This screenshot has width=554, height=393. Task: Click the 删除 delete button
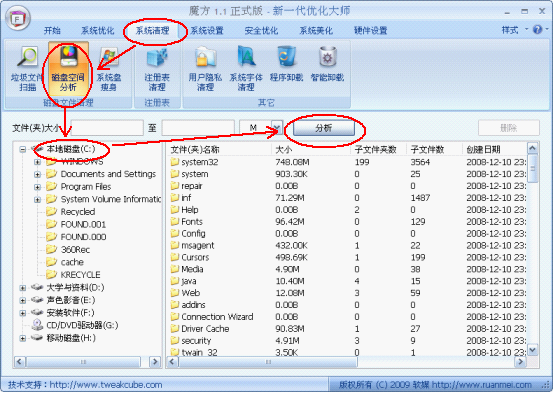pyautogui.click(x=509, y=128)
